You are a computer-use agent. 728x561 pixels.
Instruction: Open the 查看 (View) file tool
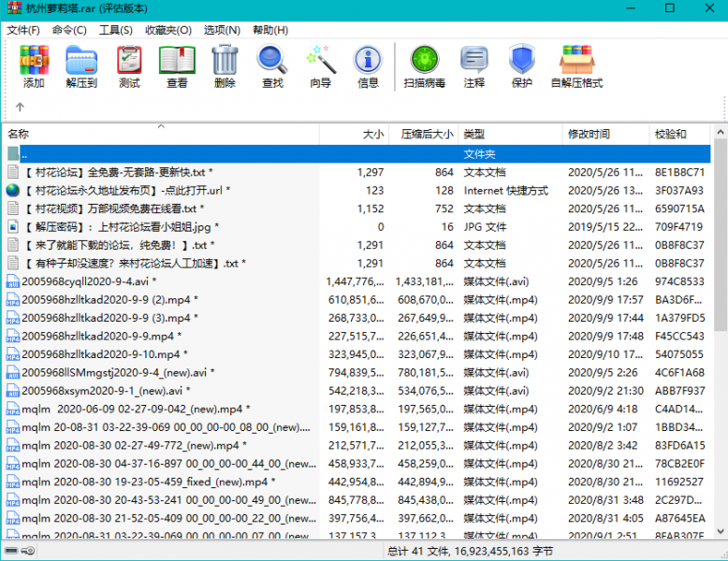[x=177, y=65]
